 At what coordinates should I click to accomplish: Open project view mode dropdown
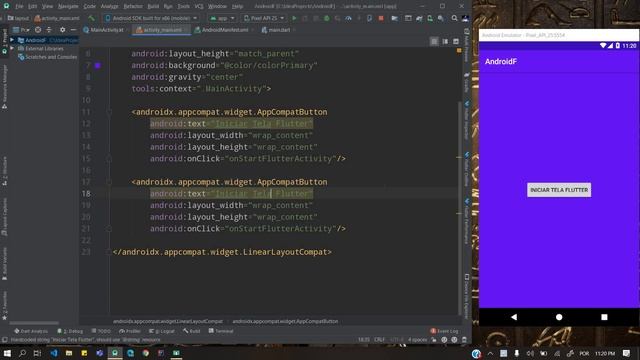tap(21, 30)
